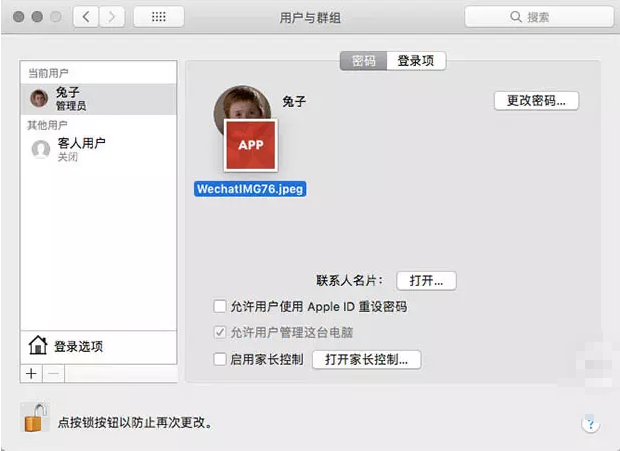The width and height of the screenshot is (620, 451).
Task: Show all preferences via grid icon
Action: click(x=159, y=17)
